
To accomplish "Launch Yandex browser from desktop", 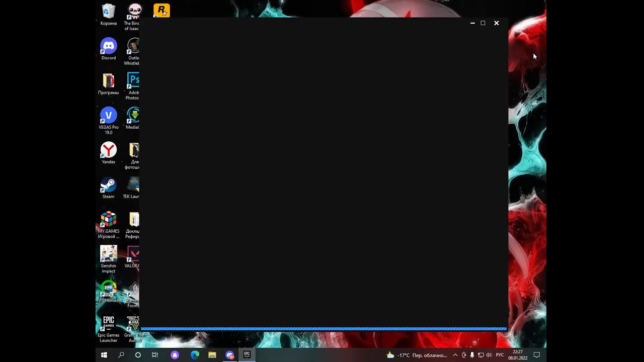I will click(x=108, y=153).
